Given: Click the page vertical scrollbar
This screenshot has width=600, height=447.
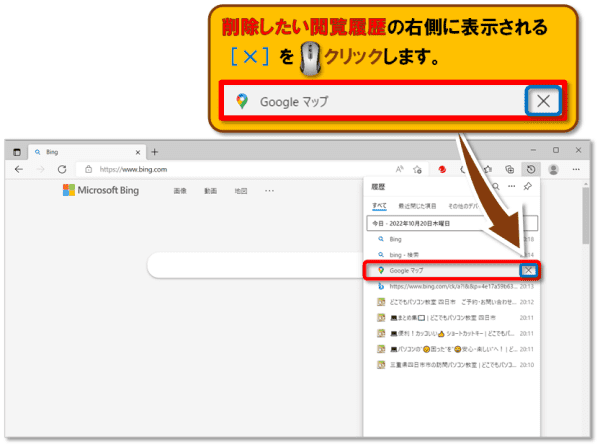Looking at the screenshot, I should [x=586, y=215].
